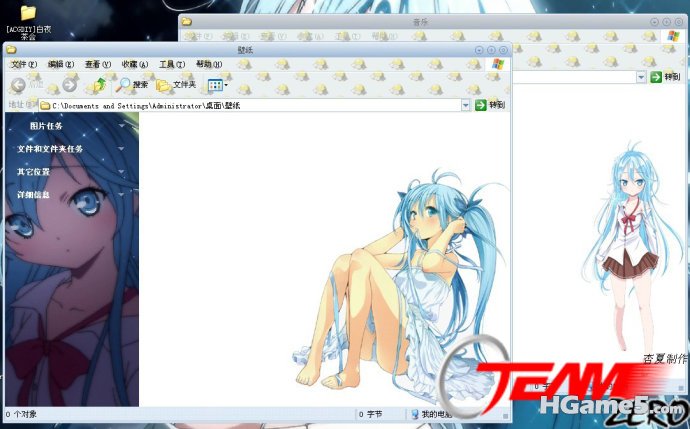The width and height of the screenshot is (690, 429).
Task: Collapse the 图片任务 panel
Action: coord(122,126)
